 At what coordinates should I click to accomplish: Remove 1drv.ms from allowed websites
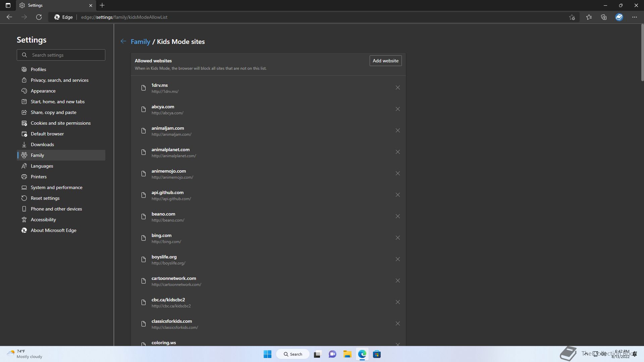(397, 88)
